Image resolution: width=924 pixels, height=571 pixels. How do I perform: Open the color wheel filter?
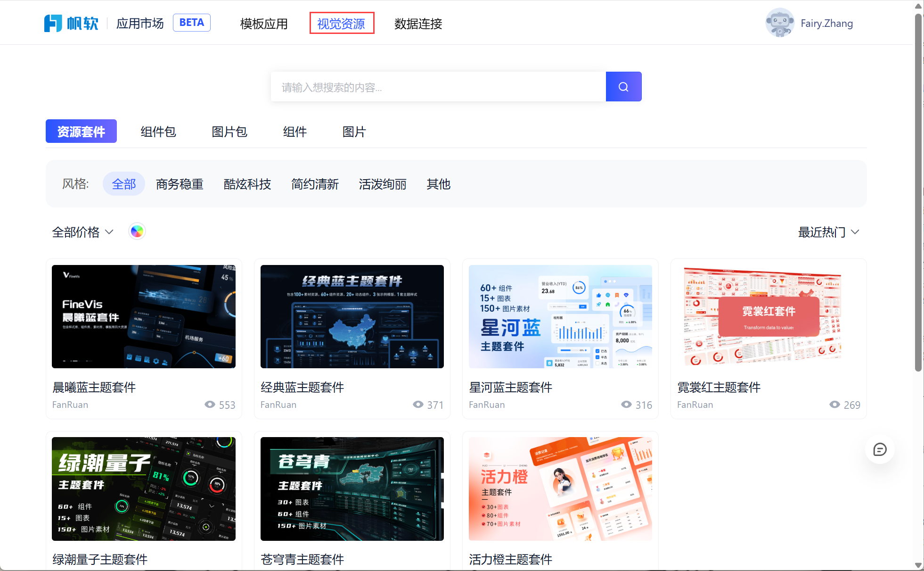137,232
